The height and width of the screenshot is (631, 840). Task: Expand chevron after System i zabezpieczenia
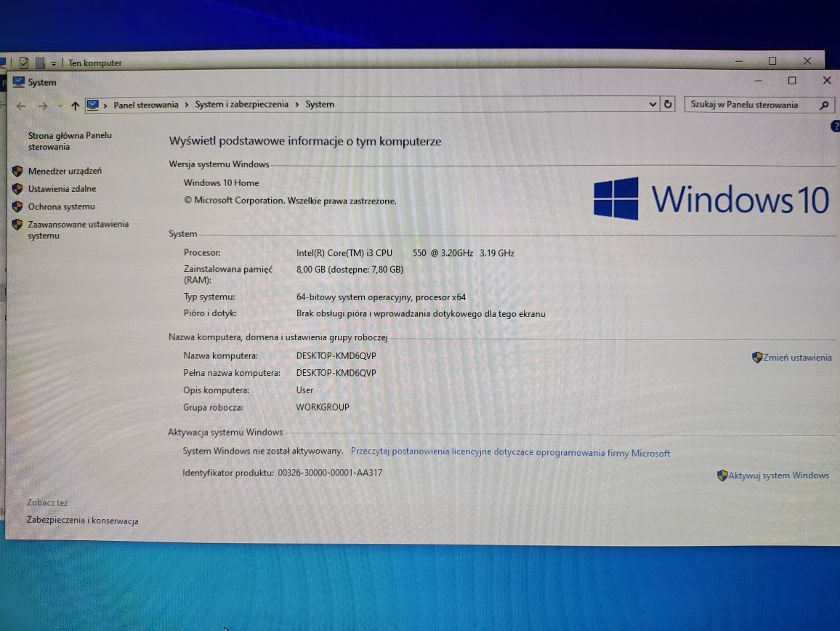pos(296,105)
